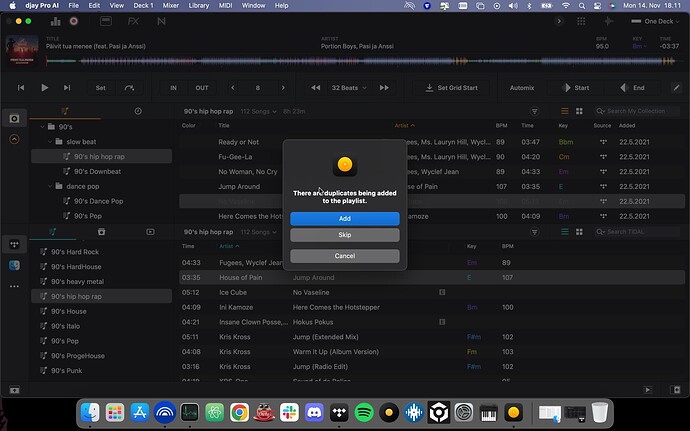Increase loop length with right arrow
Image resolution: width=690 pixels, height=431 pixels.
(x=283, y=88)
